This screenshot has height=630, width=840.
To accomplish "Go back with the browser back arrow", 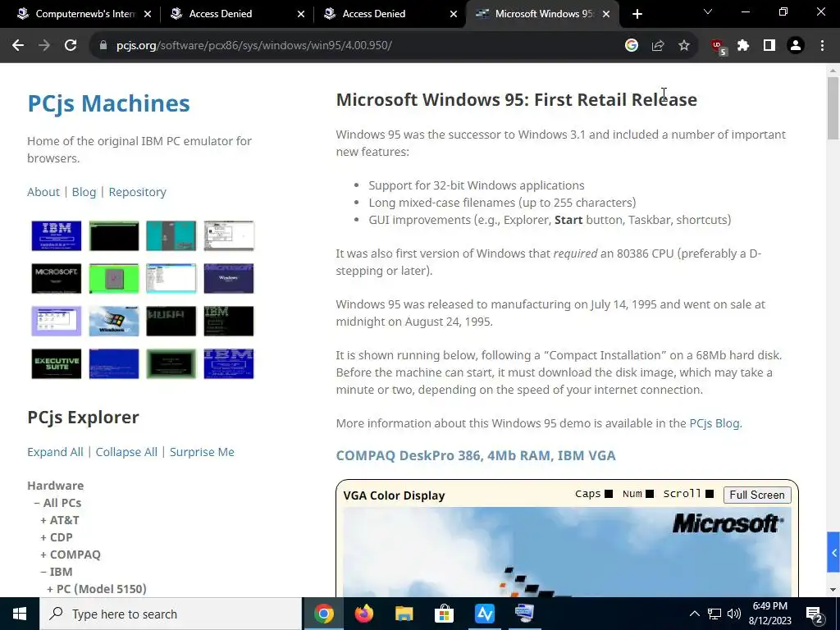I will tap(18, 46).
